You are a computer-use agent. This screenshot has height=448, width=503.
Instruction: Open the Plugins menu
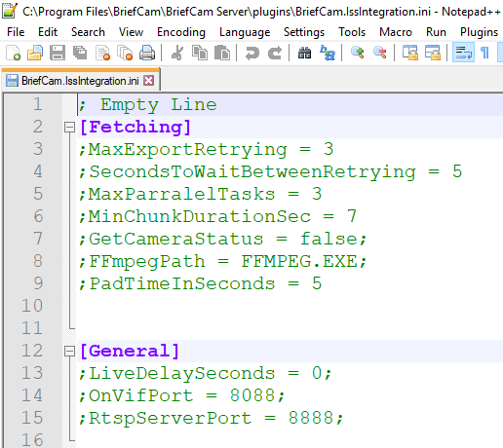click(479, 32)
